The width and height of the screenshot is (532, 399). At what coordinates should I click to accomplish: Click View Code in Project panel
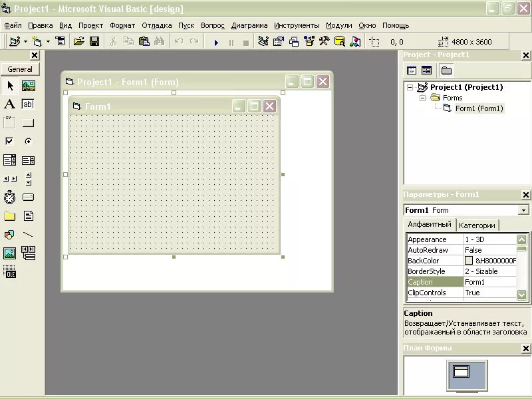point(412,70)
